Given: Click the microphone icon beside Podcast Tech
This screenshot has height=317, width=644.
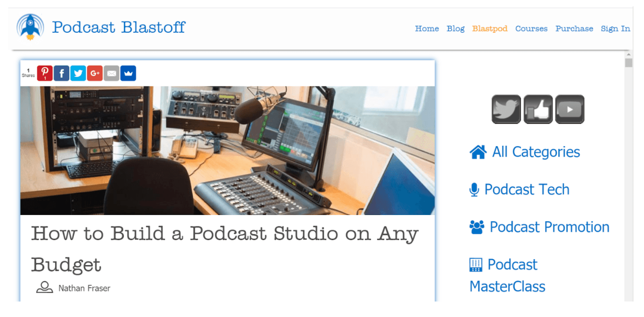Looking at the screenshot, I should [x=474, y=189].
